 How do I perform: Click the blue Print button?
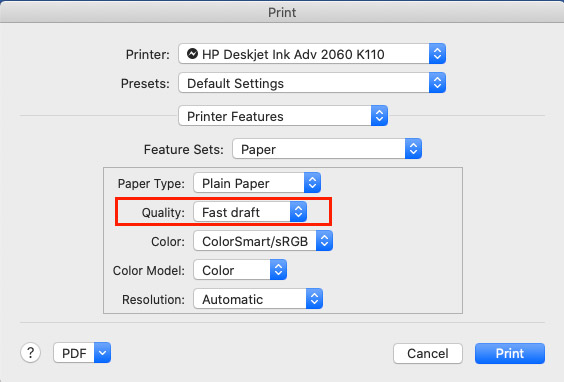coord(510,354)
